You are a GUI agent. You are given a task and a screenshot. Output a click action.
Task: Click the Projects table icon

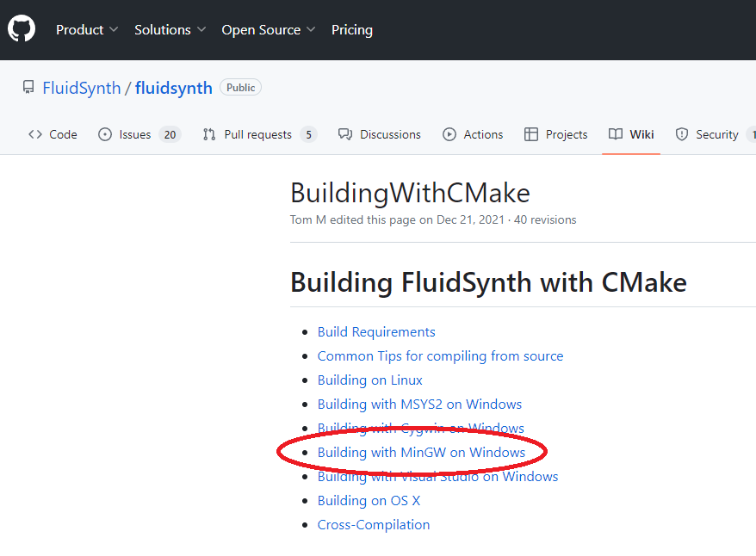pos(531,134)
